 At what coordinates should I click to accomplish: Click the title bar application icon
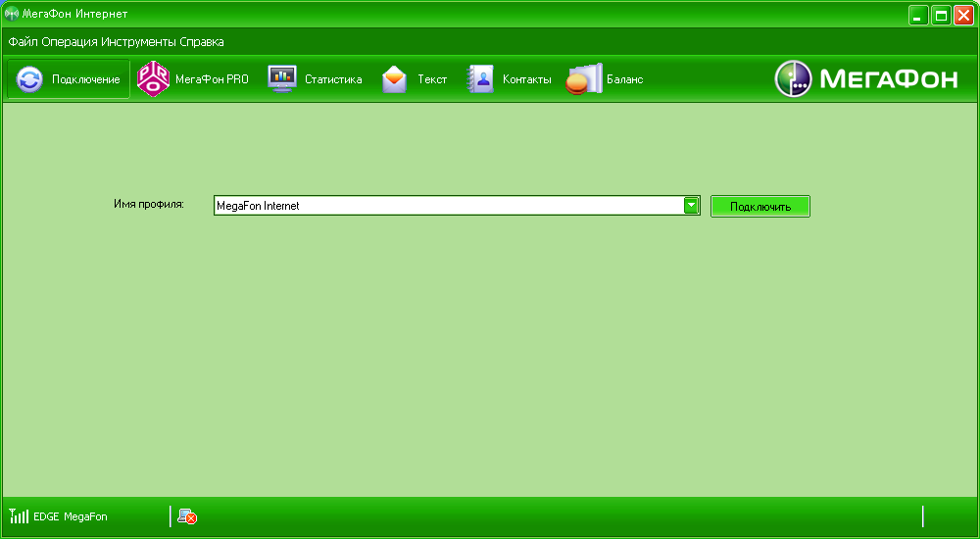pos(11,14)
